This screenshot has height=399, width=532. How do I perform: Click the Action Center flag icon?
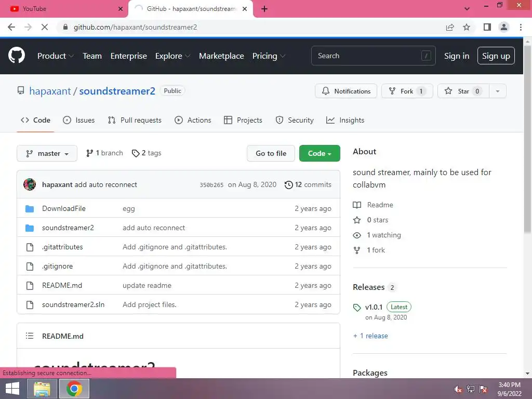pos(483,389)
